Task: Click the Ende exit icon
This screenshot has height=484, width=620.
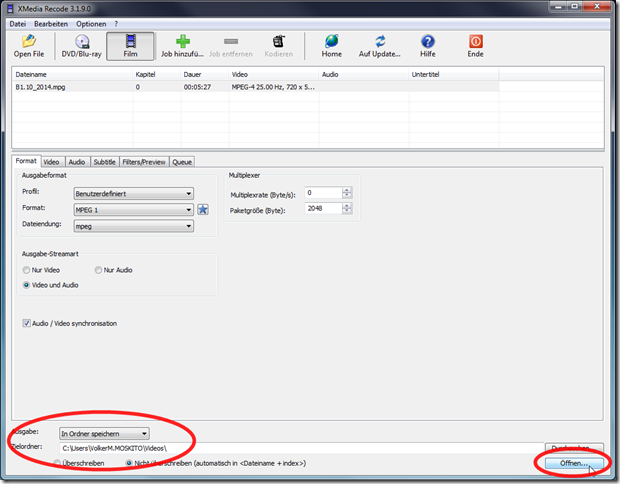Action: click(x=475, y=44)
